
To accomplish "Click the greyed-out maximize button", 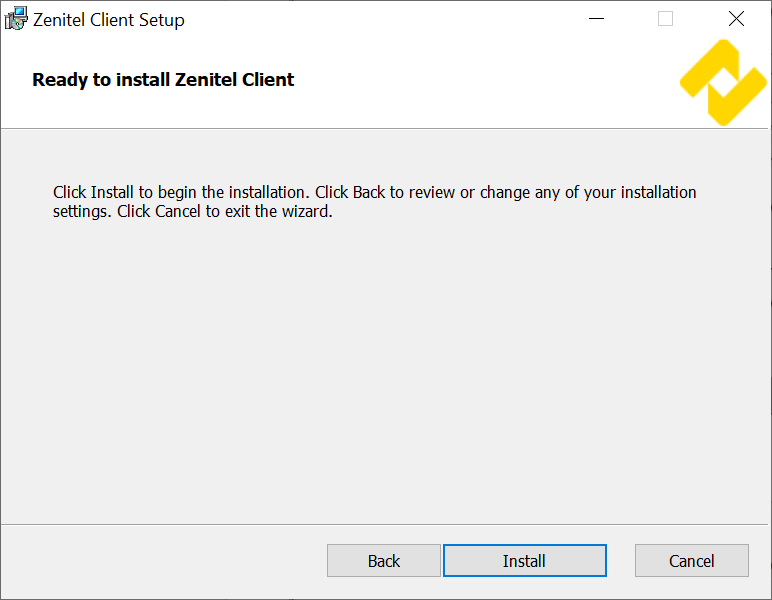I will pos(666,19).
